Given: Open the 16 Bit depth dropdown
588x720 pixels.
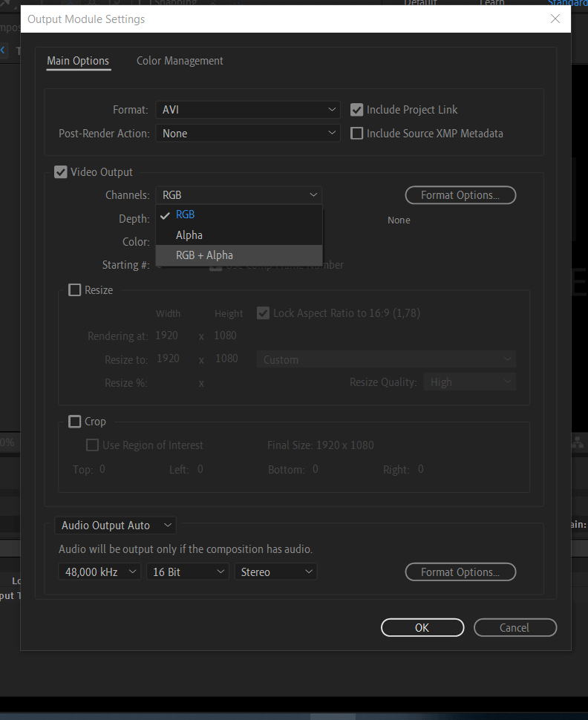Looking at the screenshot, I should click(x=187, y=572).
